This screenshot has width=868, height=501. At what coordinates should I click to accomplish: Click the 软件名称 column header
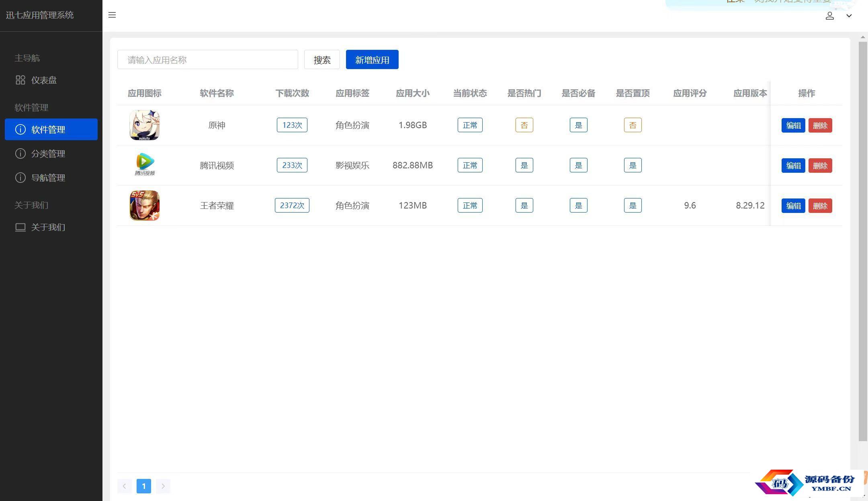(x=217, y=93)
